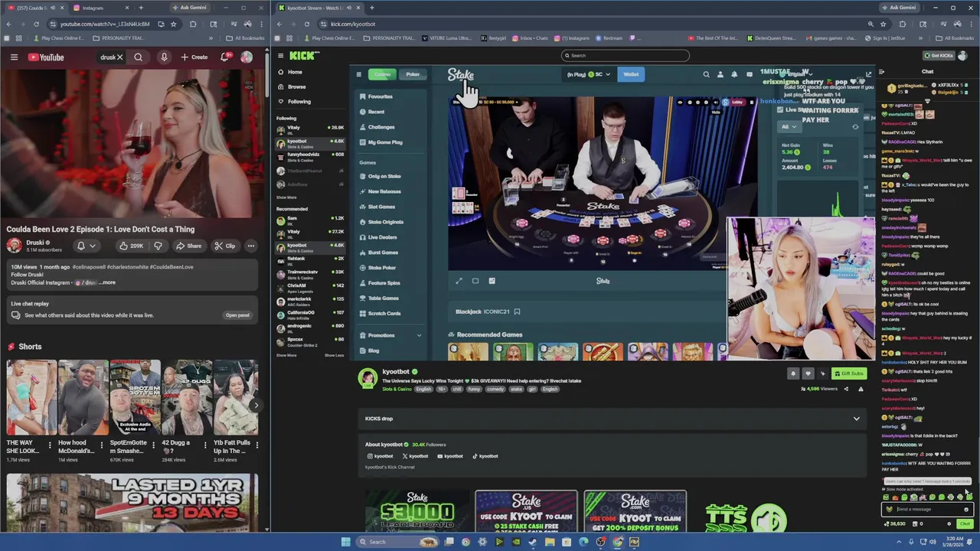Viewport: 980px width, 551px height.
Task: Open the live chat replay panel
Action: tap(237, 315)
